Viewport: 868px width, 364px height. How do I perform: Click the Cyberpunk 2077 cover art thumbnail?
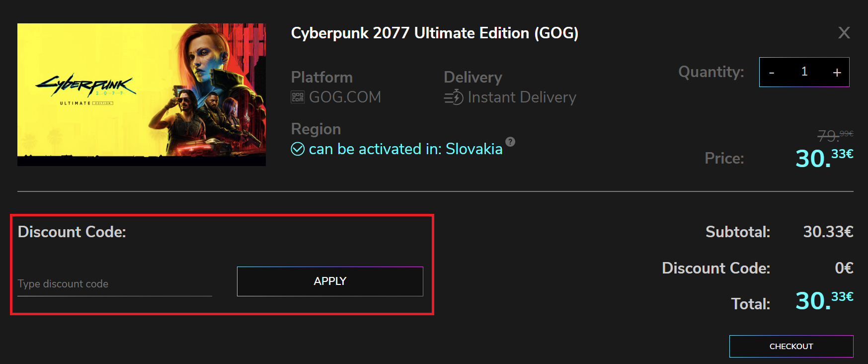tap(142, 94)
